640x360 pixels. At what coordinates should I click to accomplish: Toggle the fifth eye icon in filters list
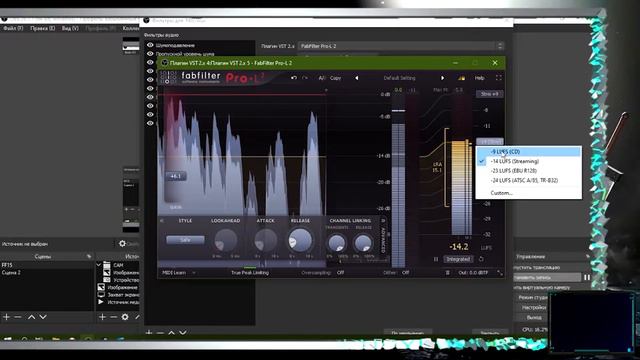150,80
